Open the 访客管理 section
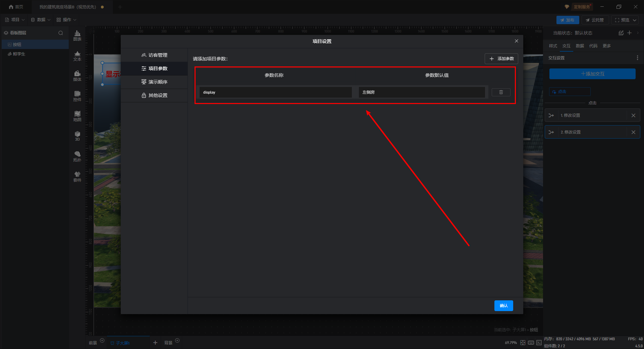The height and width of the screenshot is (349, 644). pyautogui.click(x=154, y=55)
